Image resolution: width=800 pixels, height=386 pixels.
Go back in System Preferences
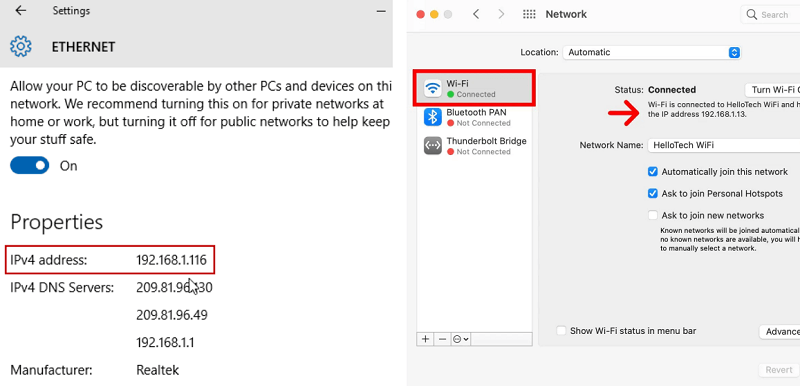pos(476,14)
